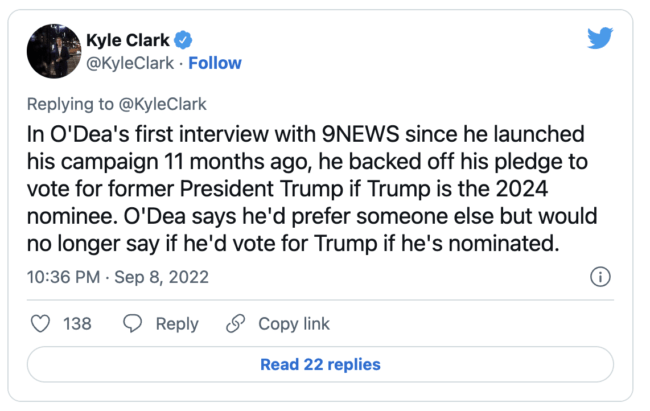Image resolution: width=650 pixels, height=411 pixels.
Task: Open the 10:36 PM timestamp link
Action: coord(63,277)
